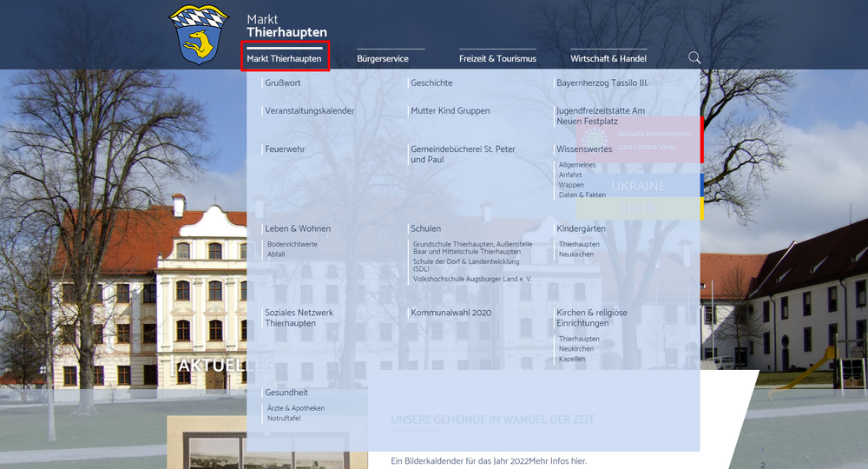Open the Wirtschaft & Handel menu
The height and width of the screenshot is (469, 868).
click(x=608, y=58)
